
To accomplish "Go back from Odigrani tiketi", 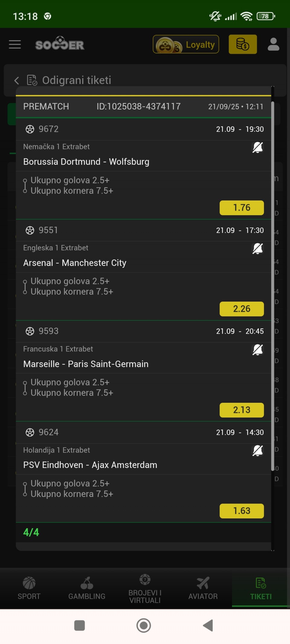I will [17, 80].
